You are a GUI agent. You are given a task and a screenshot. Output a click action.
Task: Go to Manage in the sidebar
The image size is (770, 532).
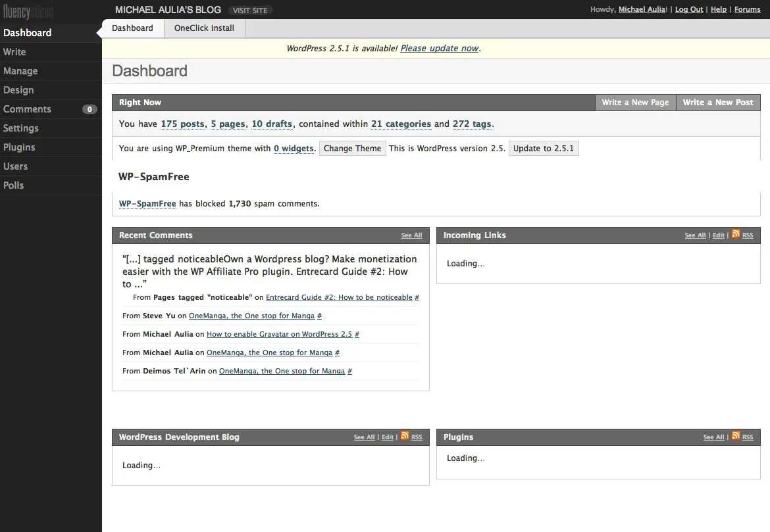pos(51,71)
